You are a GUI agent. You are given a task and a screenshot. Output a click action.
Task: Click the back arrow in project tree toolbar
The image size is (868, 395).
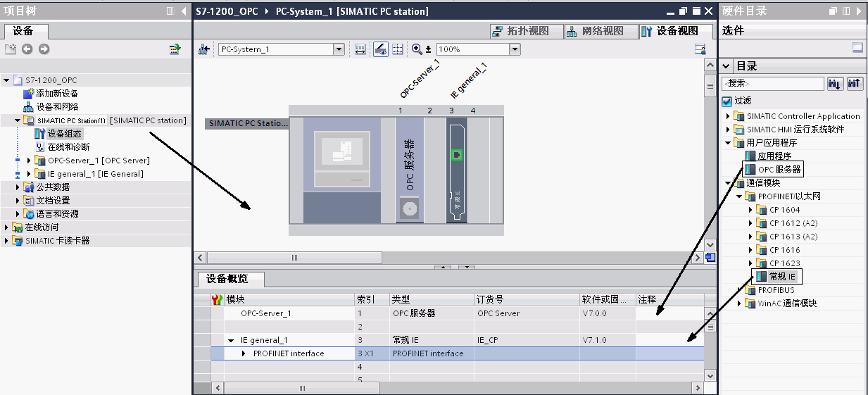27,49
